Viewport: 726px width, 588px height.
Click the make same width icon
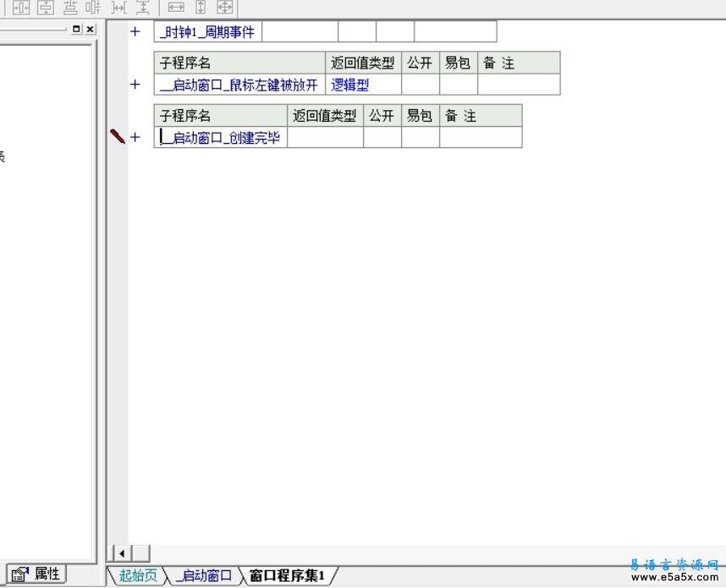175,8
